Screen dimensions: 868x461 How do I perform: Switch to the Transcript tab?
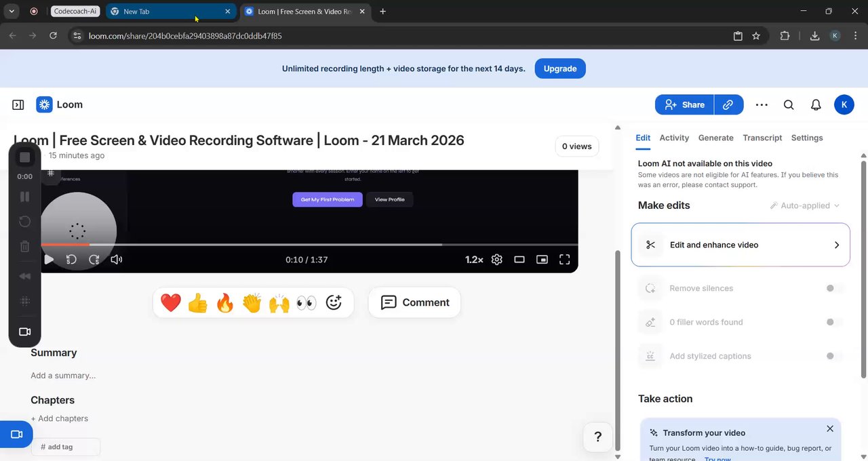click(x=762, y=138)
